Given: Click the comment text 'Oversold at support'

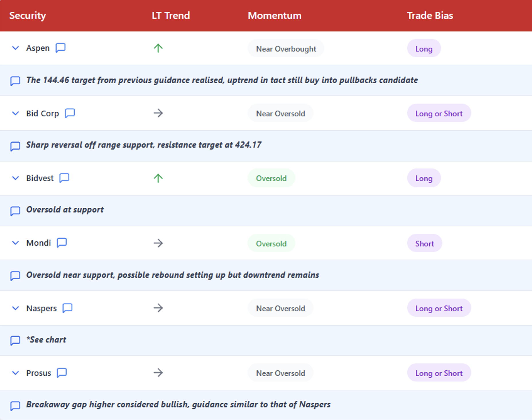Looking at the screenshot, I should (65, 209).
